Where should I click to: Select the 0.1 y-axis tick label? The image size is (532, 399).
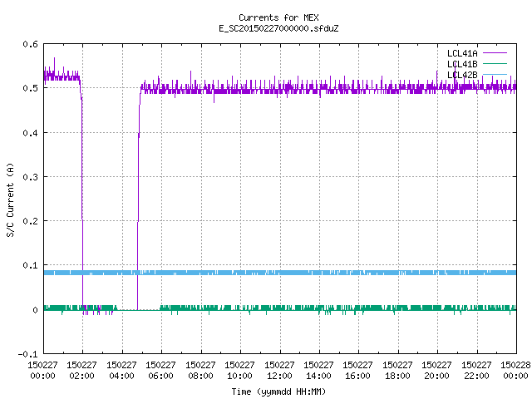[30, 265]
